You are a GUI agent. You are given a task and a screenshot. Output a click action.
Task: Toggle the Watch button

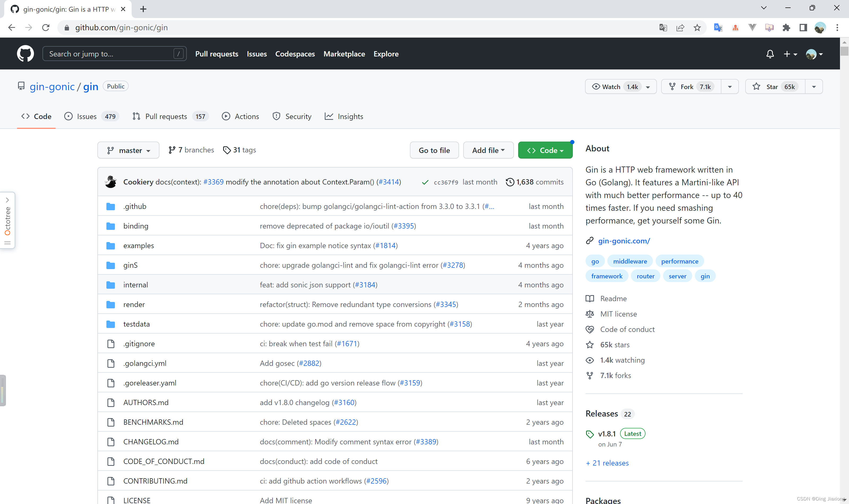(x=612, y=87)
